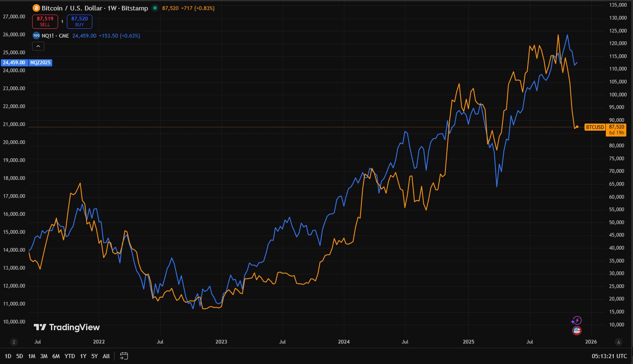This screenshot has height=364, width=633.
Task: Click the green market status dot
Action: [x=155, y=8]
